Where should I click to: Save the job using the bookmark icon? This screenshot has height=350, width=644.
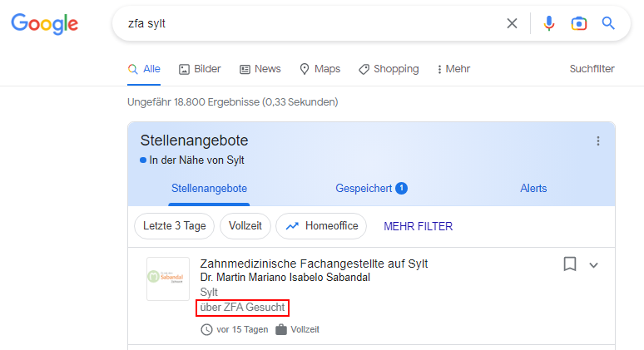pyautogui.click(x=570, y=264)
